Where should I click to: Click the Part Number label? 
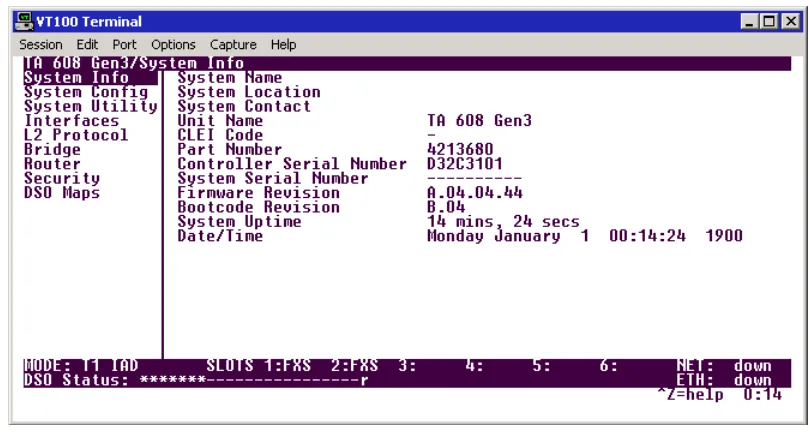pos(230,150)
